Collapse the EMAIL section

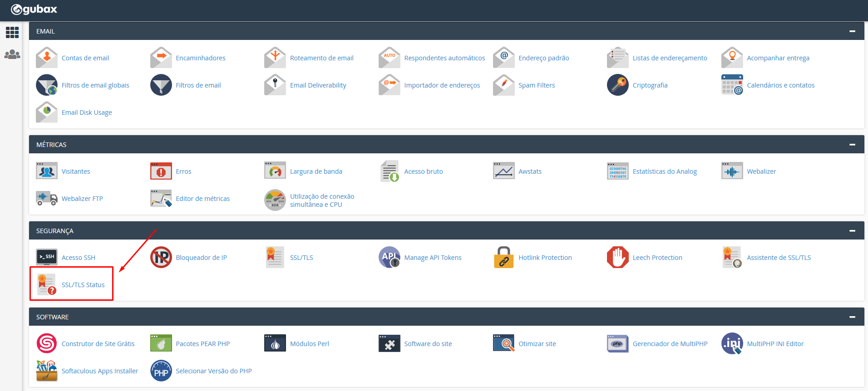pos(852,31)
